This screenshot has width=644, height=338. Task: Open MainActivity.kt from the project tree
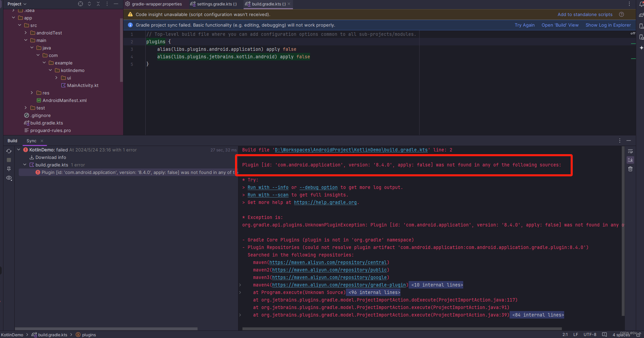[x=83, y=85]
